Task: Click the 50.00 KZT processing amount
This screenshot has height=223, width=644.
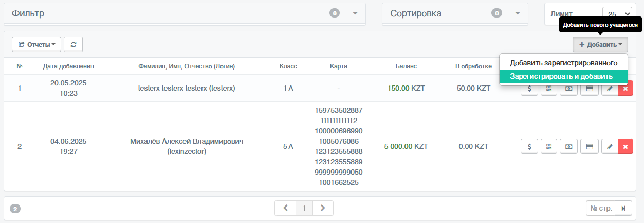Action: pyautogui.click(x=473, y=88)
